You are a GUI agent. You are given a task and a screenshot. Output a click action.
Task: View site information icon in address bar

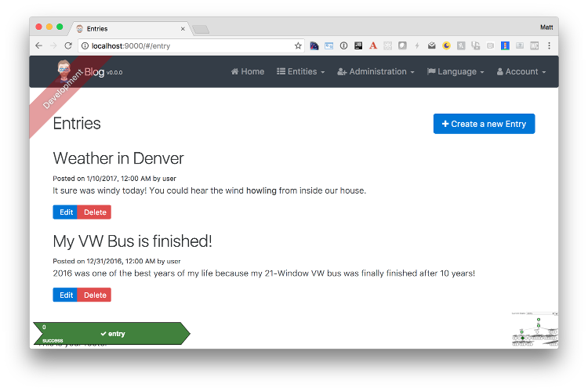tap(85, 45)
